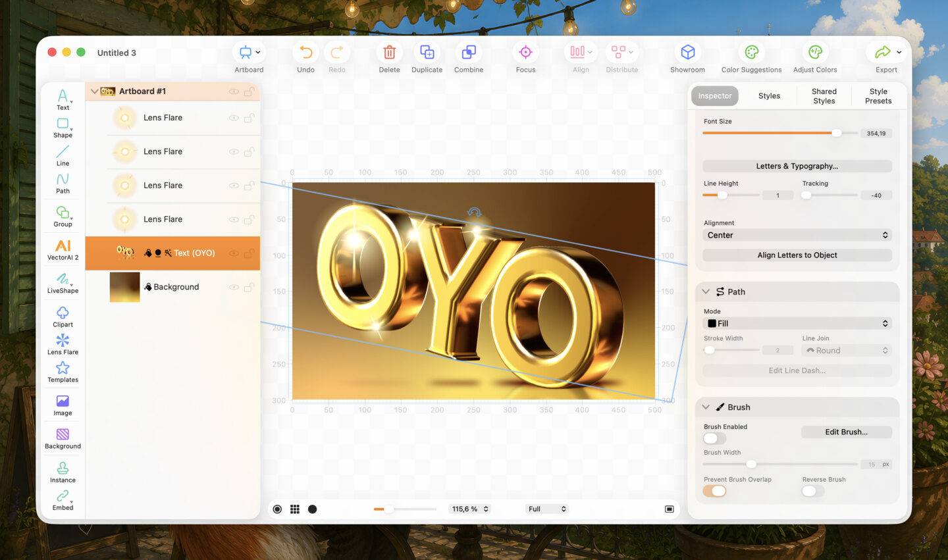This screenshot has width=948, height=560.
Task: Click the Export toolbar icon
Action: coord(882,53)
